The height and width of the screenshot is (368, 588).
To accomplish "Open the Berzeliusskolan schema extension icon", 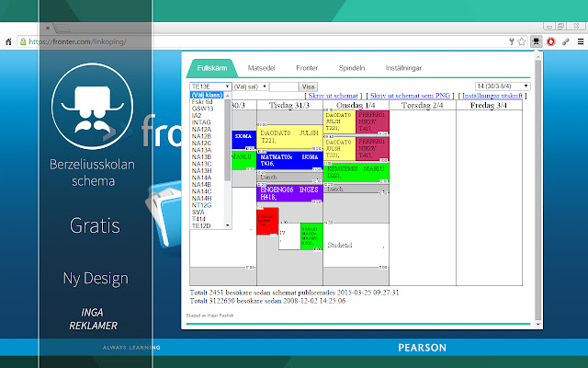I will 537,41.
